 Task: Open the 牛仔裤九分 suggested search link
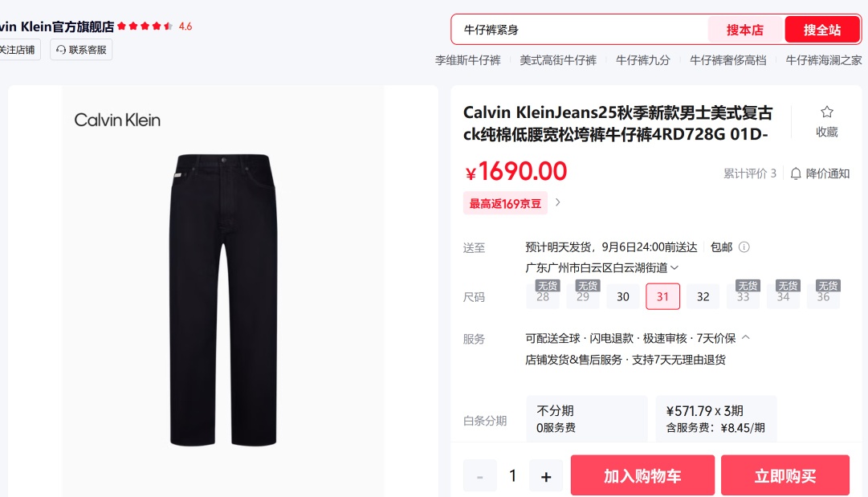pos(642,60)
